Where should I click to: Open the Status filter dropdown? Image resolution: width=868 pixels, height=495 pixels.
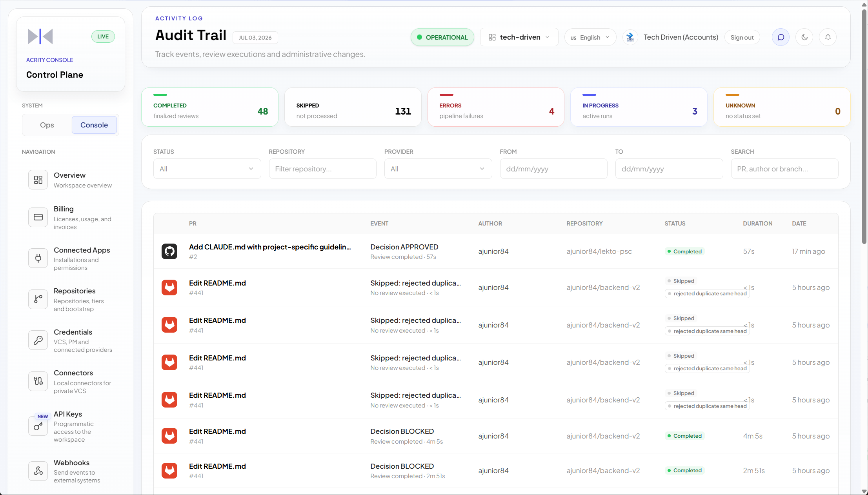207,169
